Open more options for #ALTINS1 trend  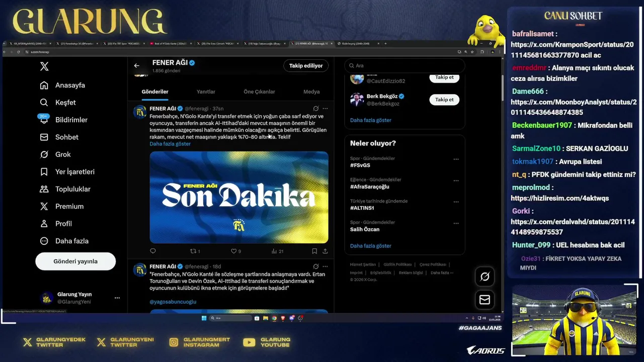pos(456,202)
